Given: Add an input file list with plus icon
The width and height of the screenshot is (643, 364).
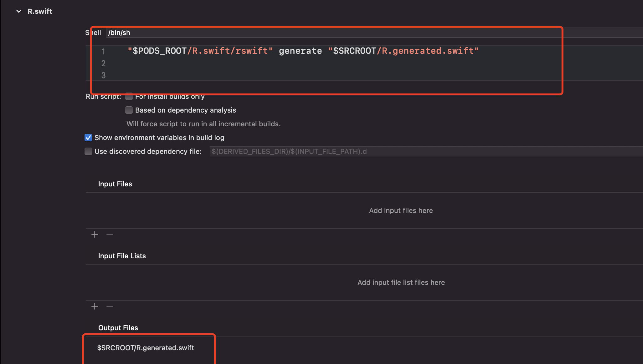Looking at the screenshot, I should [95, 306].
